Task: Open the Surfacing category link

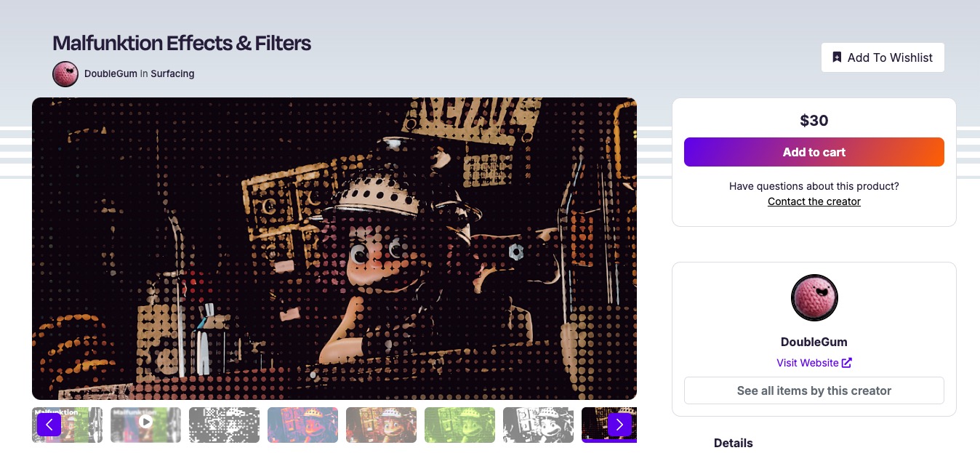Action: pos(172,73)
